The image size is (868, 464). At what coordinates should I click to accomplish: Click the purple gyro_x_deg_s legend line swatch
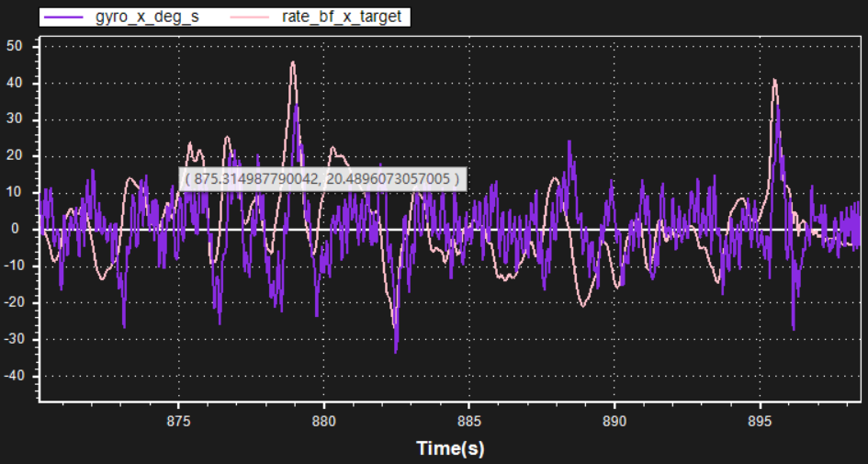coord(63,17)
